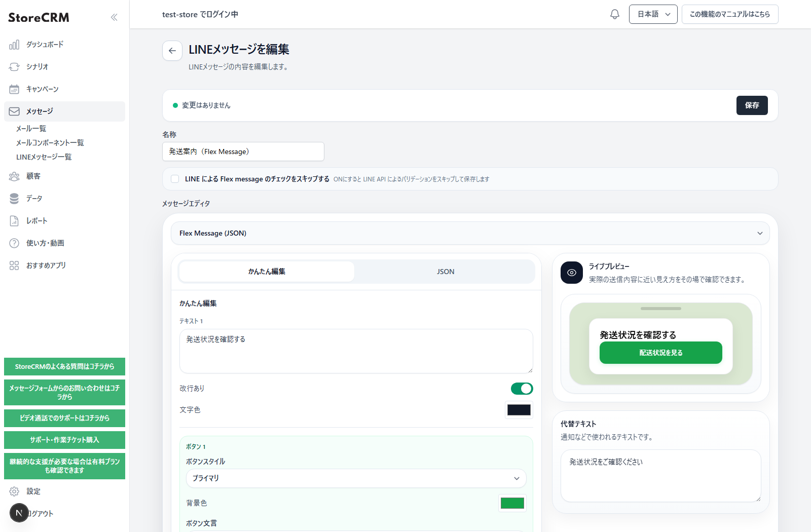The height and width of the screenshot is (532, 811).
Task: Click サポート・作業チケット購入 button
Action: pyautogui.click(x=64, y=440)
